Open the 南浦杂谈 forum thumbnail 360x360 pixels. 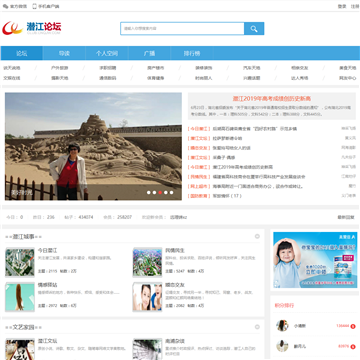[147, 349]
